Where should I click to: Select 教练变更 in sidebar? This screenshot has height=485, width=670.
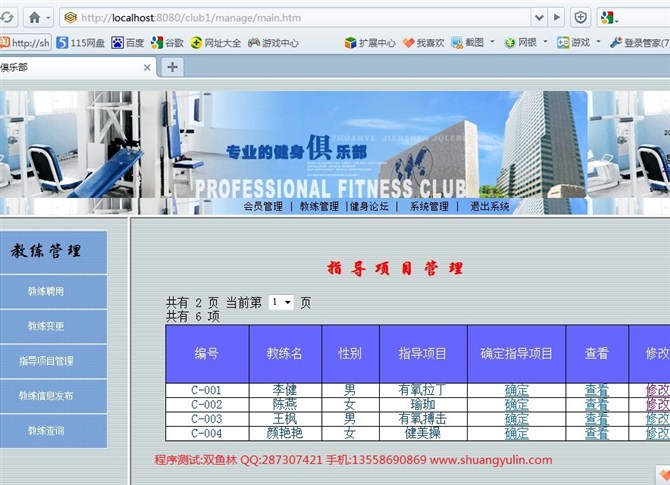(46, 326)
